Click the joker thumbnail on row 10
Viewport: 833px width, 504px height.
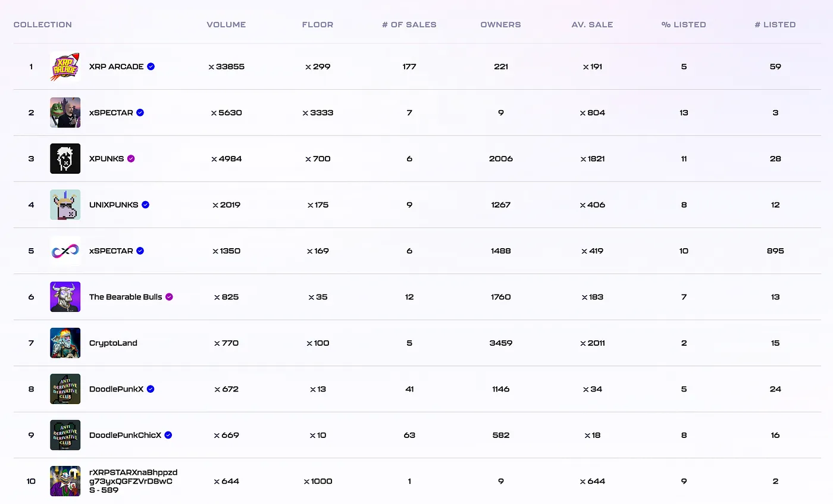65,481
